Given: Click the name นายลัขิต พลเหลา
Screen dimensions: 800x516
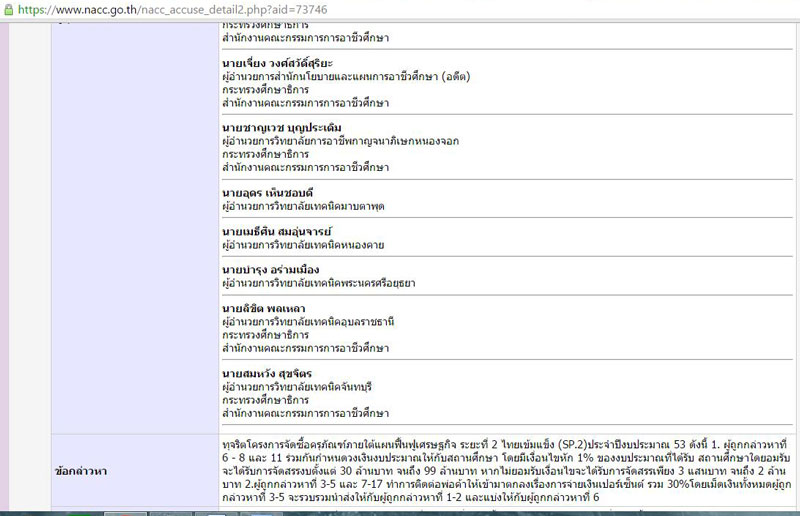Looking at the screenshot, I should tap(264, 308).
